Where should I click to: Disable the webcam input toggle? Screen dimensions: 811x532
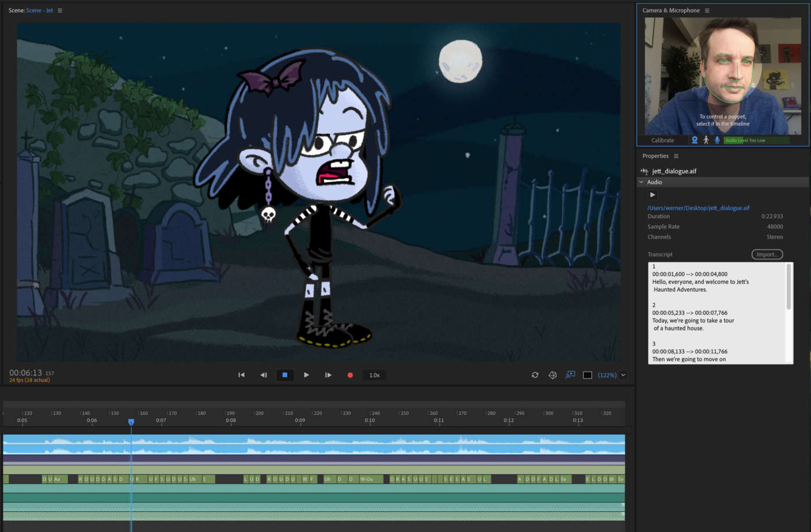tap(694, 140)
